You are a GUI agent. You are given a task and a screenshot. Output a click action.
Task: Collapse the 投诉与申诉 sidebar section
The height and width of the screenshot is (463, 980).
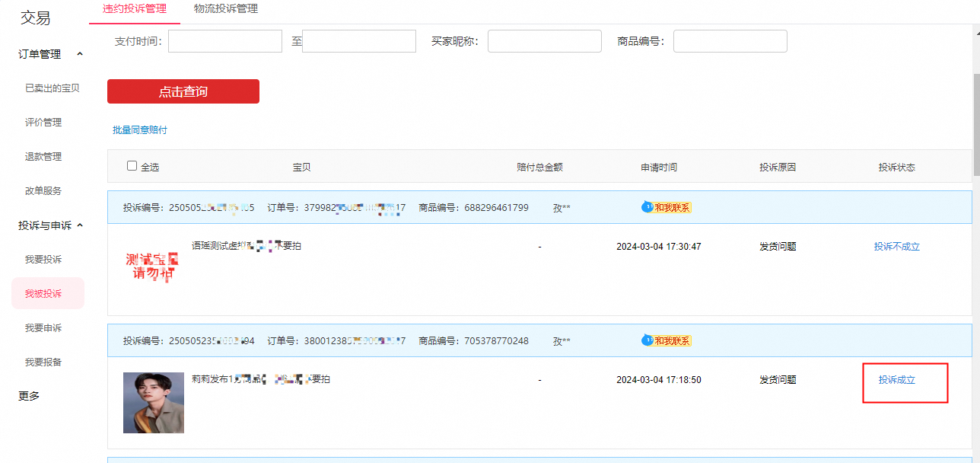coord(80,225)
